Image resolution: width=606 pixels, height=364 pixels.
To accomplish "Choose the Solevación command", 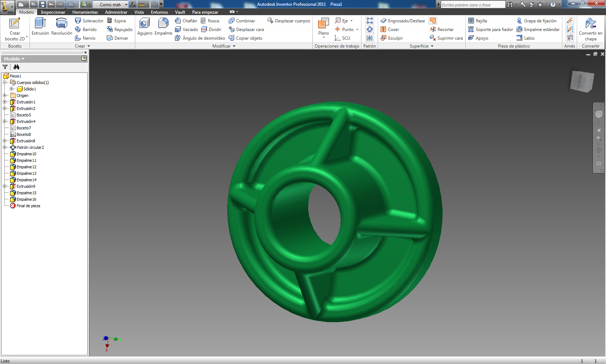I will (x=89, y=21).
